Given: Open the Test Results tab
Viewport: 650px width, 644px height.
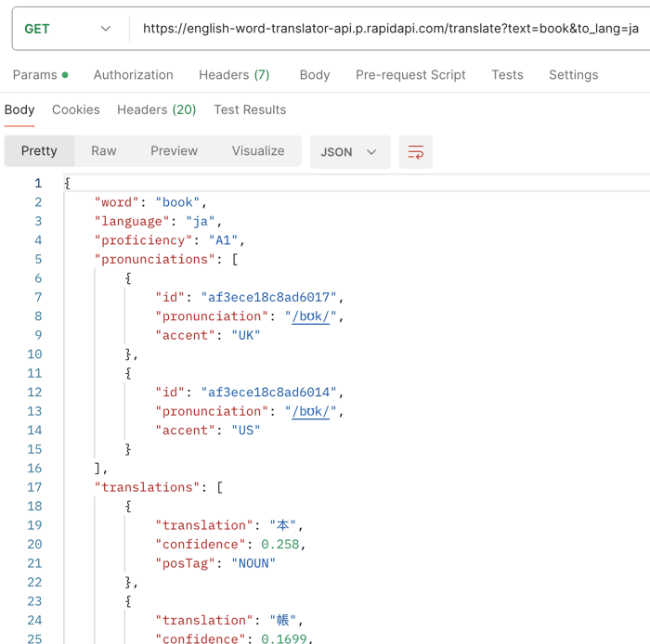Looking at the screenshot, I should 250,109.
